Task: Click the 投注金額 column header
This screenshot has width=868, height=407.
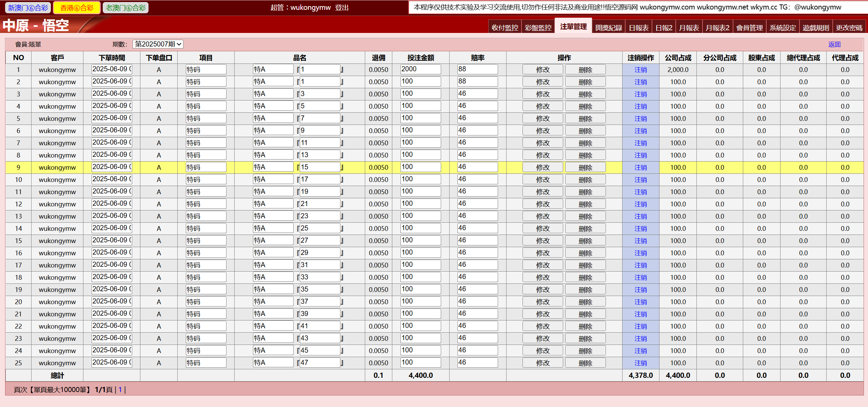Action: tap(420, 58)
